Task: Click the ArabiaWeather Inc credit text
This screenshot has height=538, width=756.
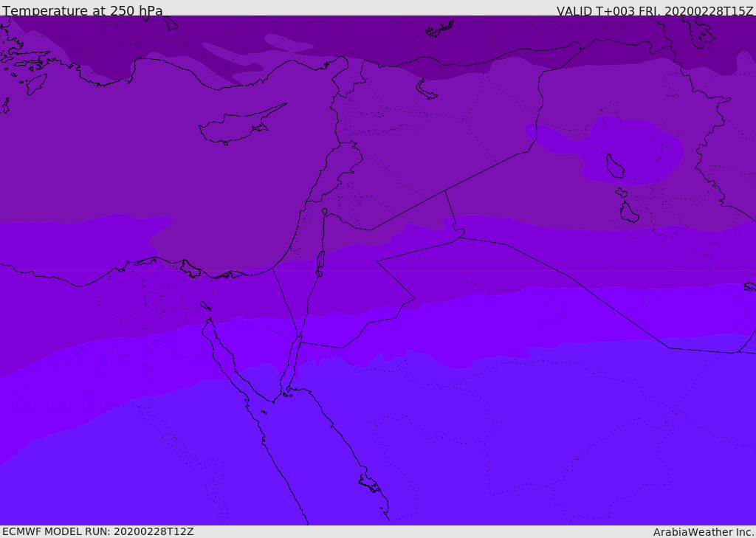Action: [x=704, y=532]
